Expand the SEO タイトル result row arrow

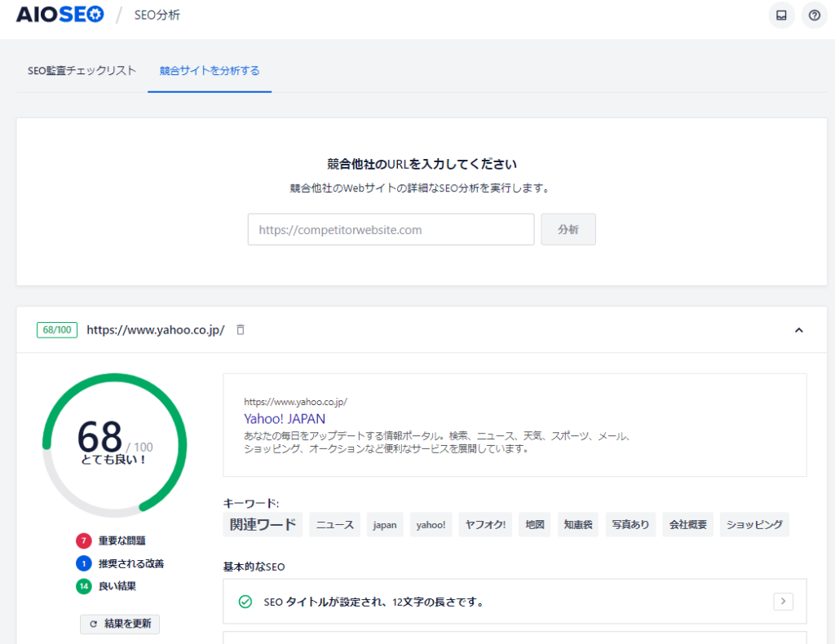point(783,602)
